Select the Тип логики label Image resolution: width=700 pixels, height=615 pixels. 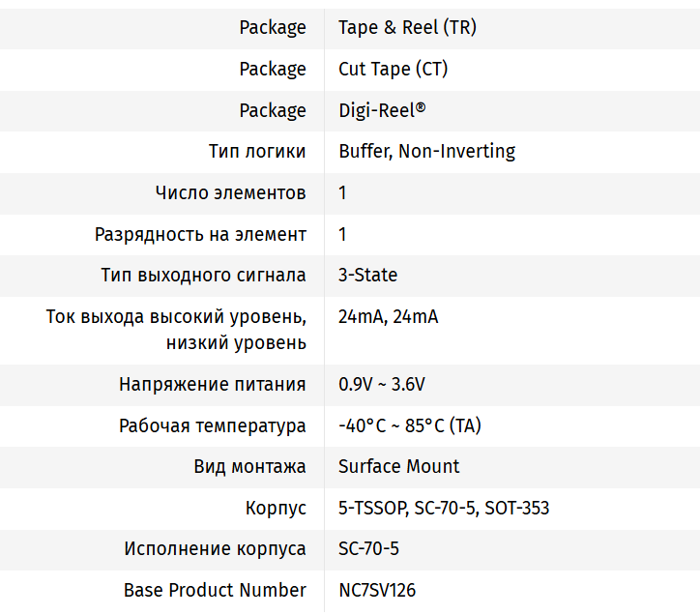pos(257,152)
